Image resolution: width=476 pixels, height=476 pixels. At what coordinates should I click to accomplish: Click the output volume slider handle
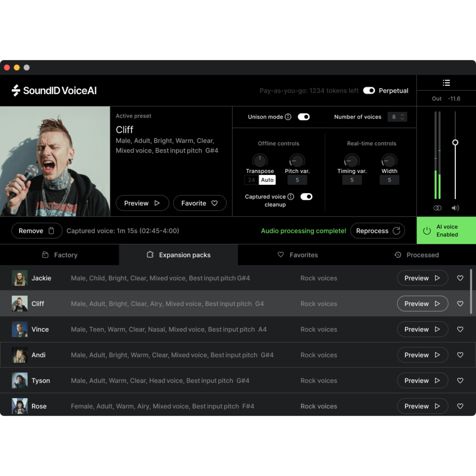pyautogui.click(x=455, y=142)
